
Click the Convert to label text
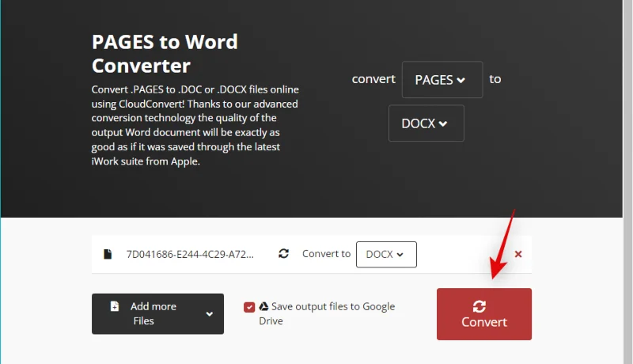pos(326,254)
